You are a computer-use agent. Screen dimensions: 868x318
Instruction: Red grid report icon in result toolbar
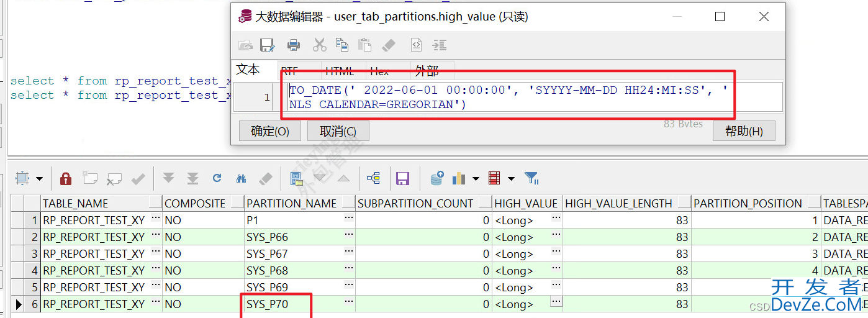tap(494, 179)
